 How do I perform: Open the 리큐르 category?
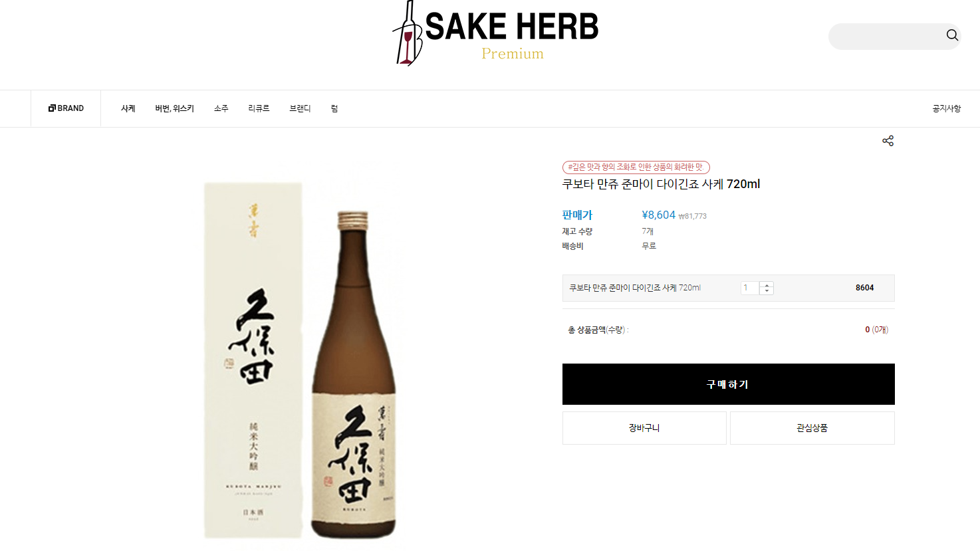[x=259, y=108]
